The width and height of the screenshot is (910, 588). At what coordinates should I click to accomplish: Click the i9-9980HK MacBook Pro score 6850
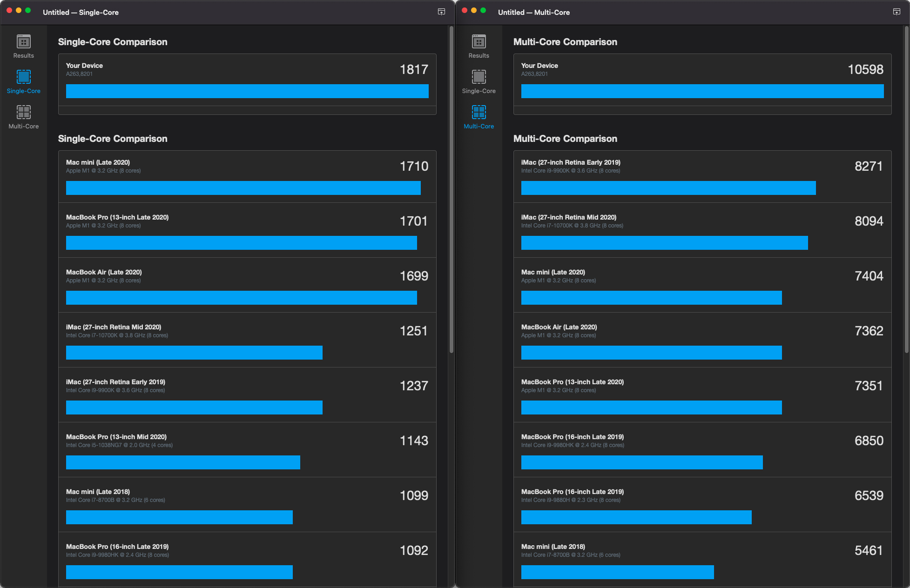point(869,441)
